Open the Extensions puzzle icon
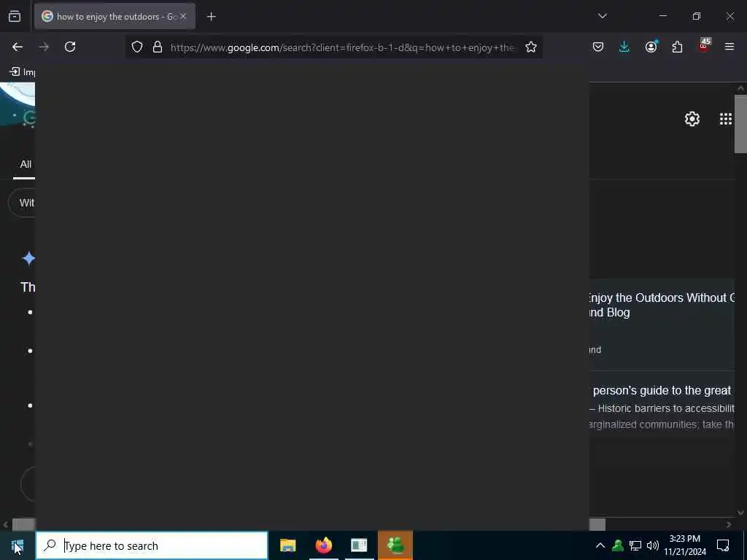Image resolution: width=747 pixels, height=560 pixels. (677, 47)
